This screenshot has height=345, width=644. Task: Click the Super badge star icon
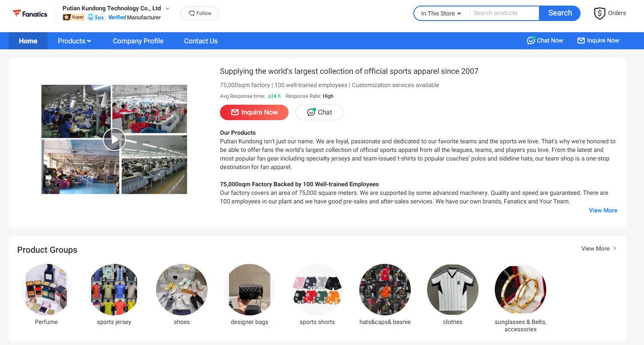click(67, 17)
